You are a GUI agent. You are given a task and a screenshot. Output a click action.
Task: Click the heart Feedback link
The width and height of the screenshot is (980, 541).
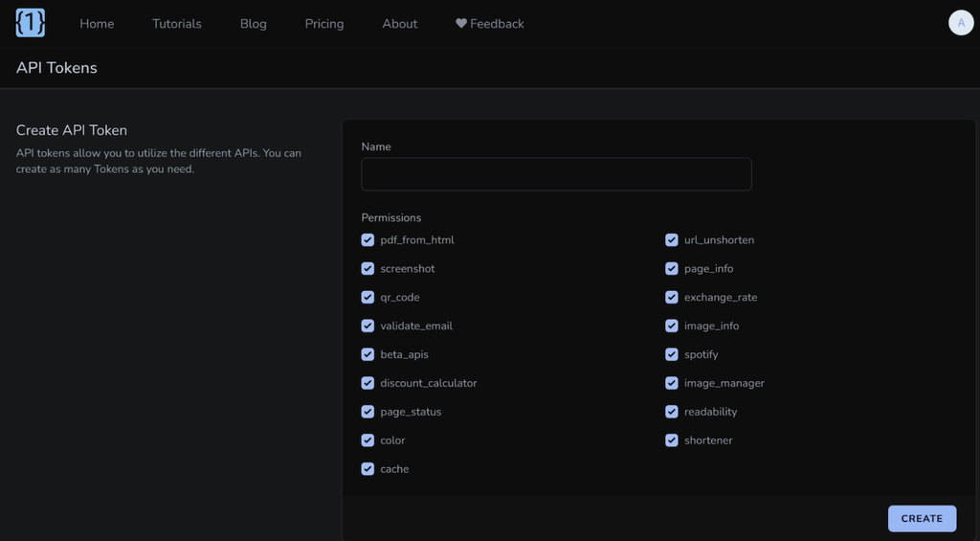click(x=489, y=24)
